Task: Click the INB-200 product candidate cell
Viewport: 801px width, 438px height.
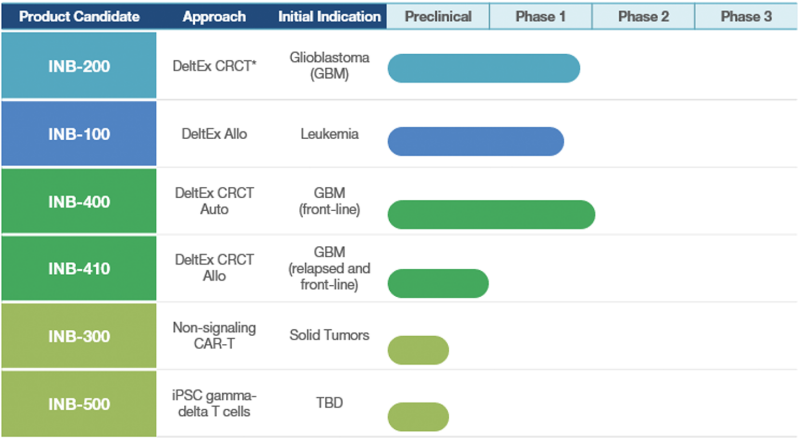Action: (79, 66)
